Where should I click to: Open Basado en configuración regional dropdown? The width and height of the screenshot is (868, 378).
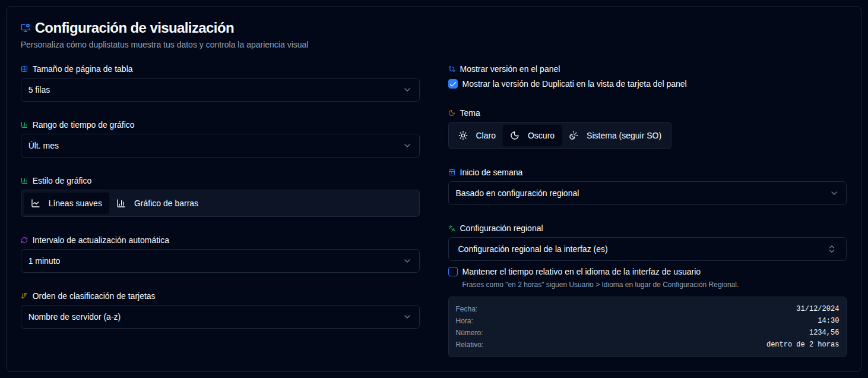point(647,193)
